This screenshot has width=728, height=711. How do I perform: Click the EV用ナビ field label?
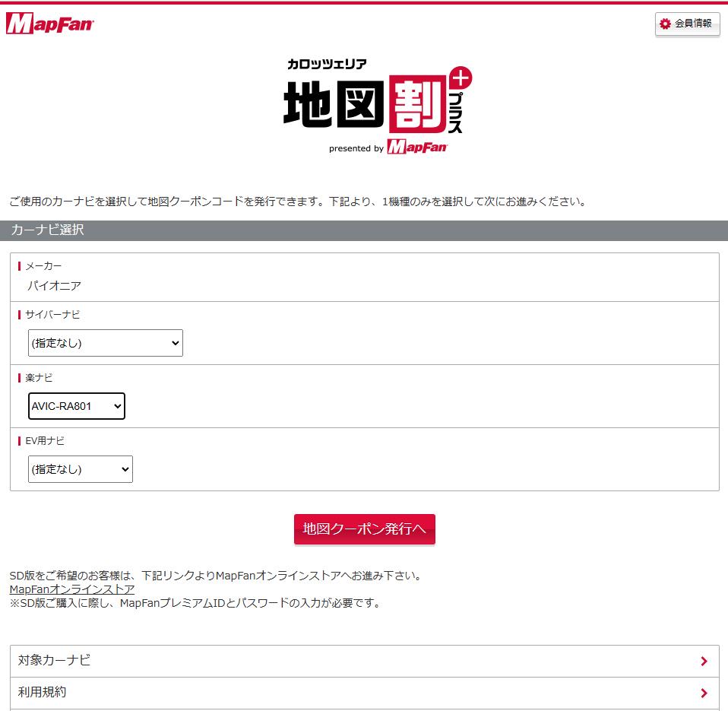pyautogui.click(x=45, y=440)
